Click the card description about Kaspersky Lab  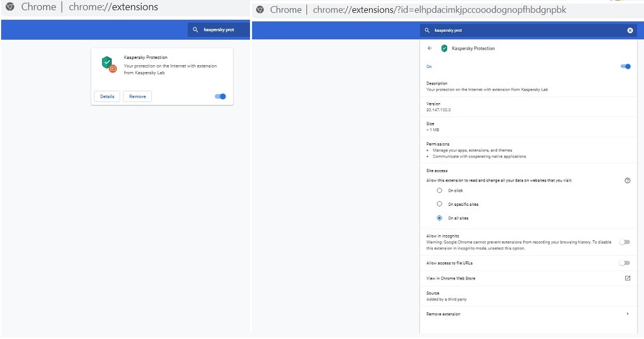(x=171, y=69)
